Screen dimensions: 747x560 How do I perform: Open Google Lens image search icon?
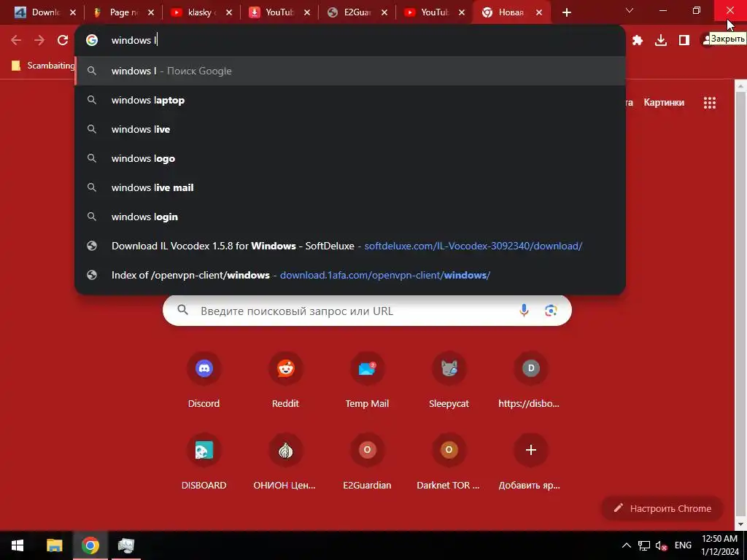551,311
